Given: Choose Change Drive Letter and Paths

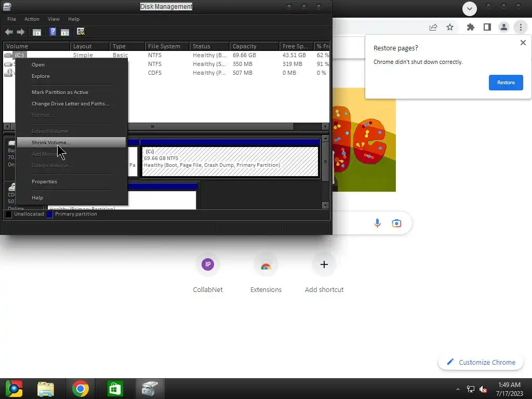Looking at the screenshot, I should tap(72, 104).
